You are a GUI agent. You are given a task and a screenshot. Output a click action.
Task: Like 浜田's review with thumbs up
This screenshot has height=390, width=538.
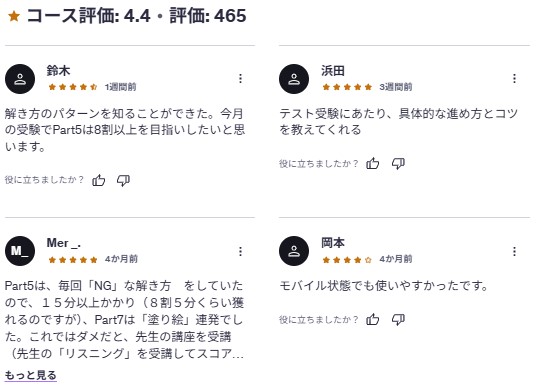pyautogui.click(x=373, y=163)
